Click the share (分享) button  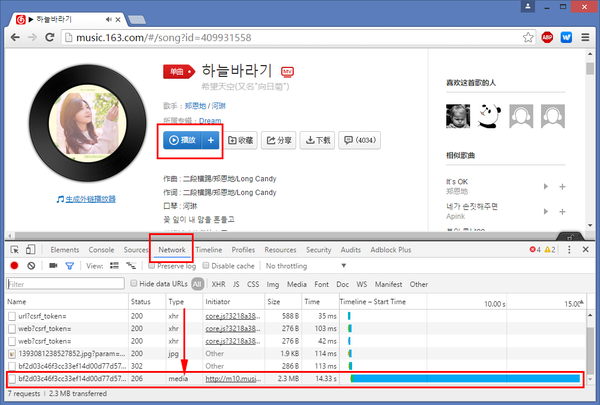tap(279, 140)
